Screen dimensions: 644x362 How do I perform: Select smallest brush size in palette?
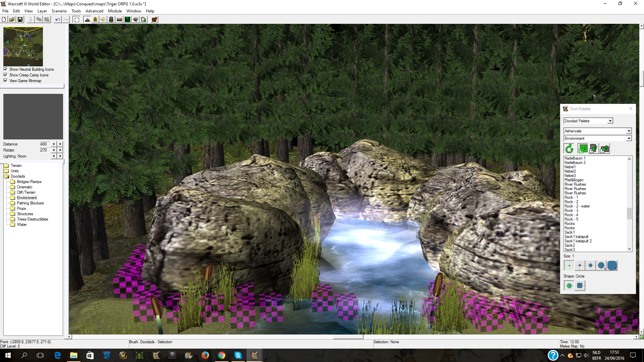pos(569,265)
